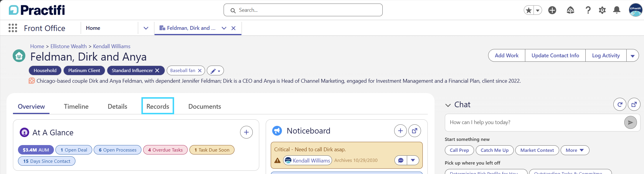Open the edit tags pencil dropdown
The height and width of the screenshot is (174, 644).
tap(215, 71)
